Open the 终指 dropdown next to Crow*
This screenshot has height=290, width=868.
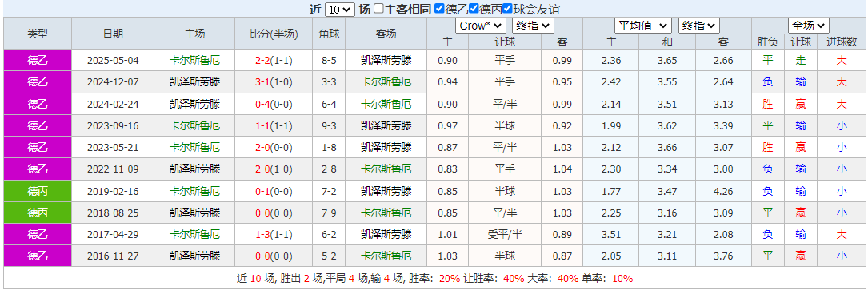coord(533,26)
